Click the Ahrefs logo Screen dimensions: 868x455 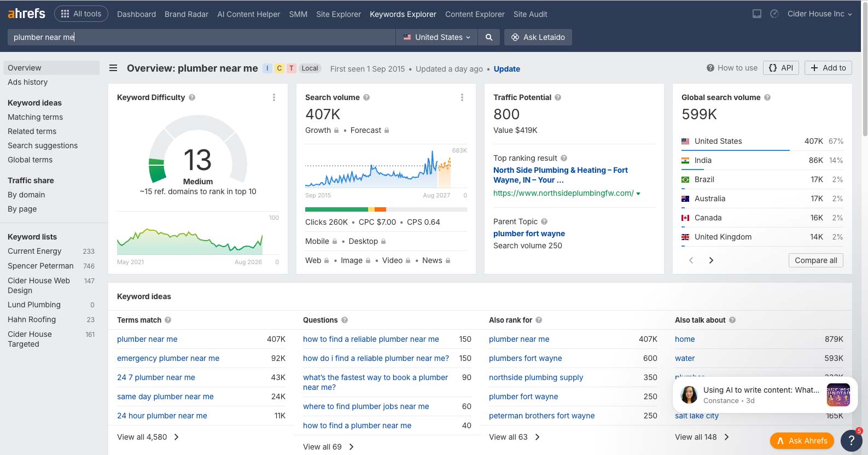tap(26, 13)
